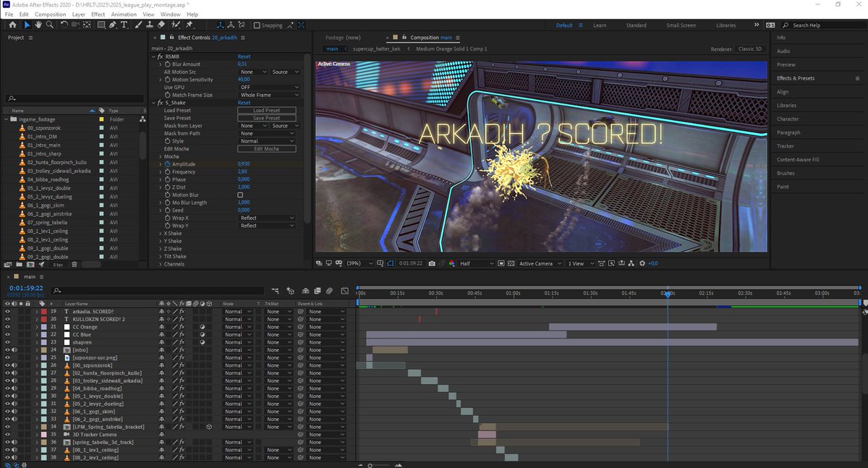
Task: Select the Clone Stamp tool
Action: click(149, 25)
